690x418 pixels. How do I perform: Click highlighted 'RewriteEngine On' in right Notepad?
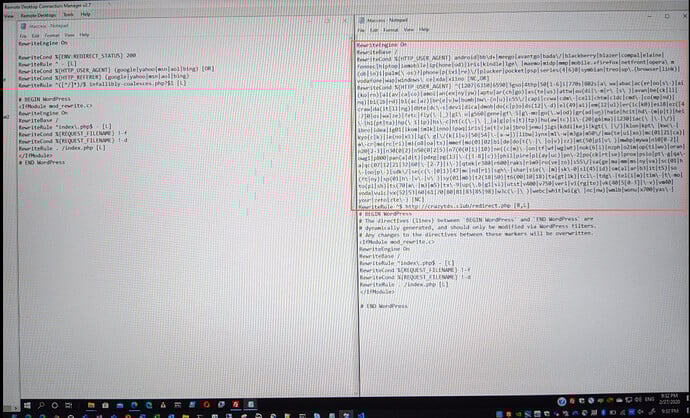point(382,45)
